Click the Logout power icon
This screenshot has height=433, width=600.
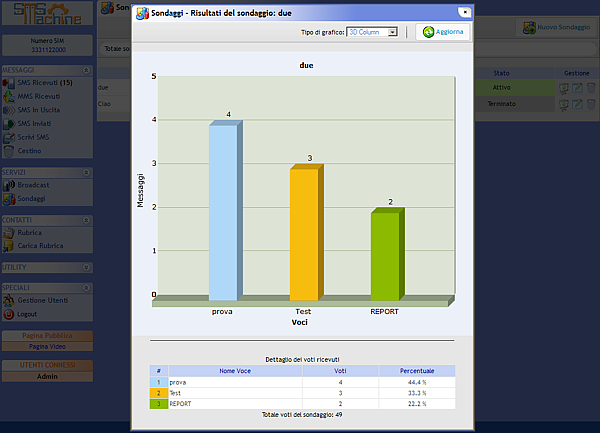tap(8, 314)
